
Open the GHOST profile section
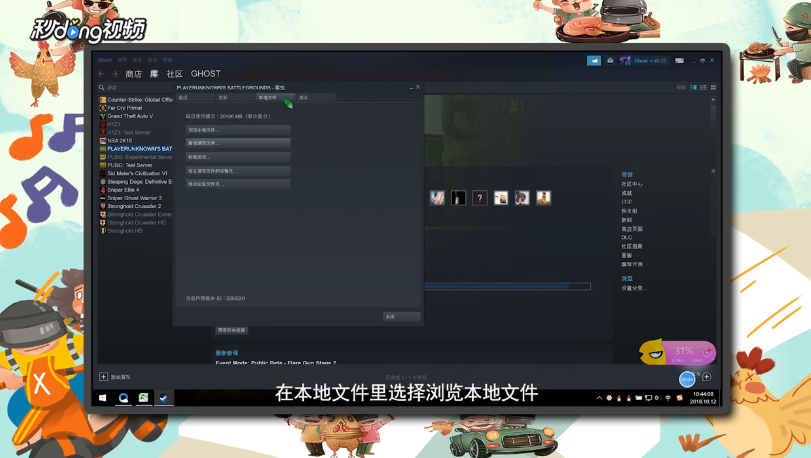coord(206,74)
